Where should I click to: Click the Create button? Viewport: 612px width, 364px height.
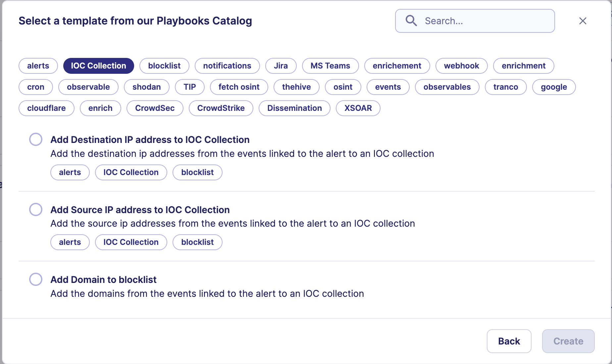tap(568, 341)
